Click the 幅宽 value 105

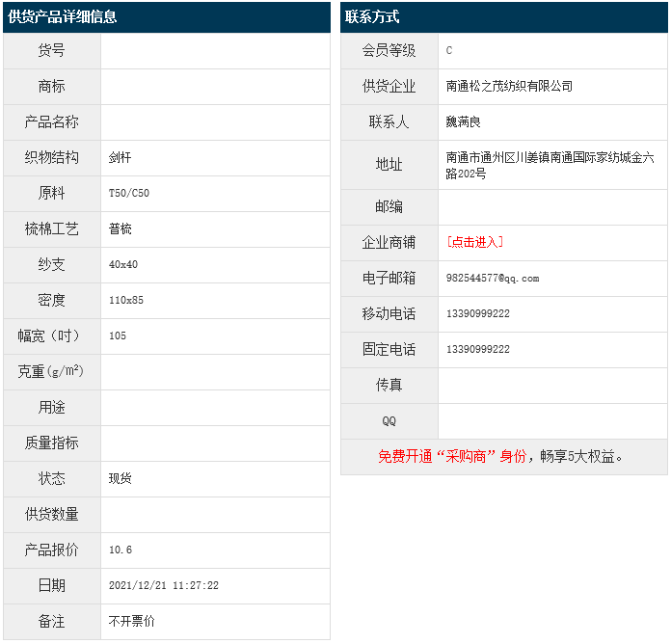[118, 335]
